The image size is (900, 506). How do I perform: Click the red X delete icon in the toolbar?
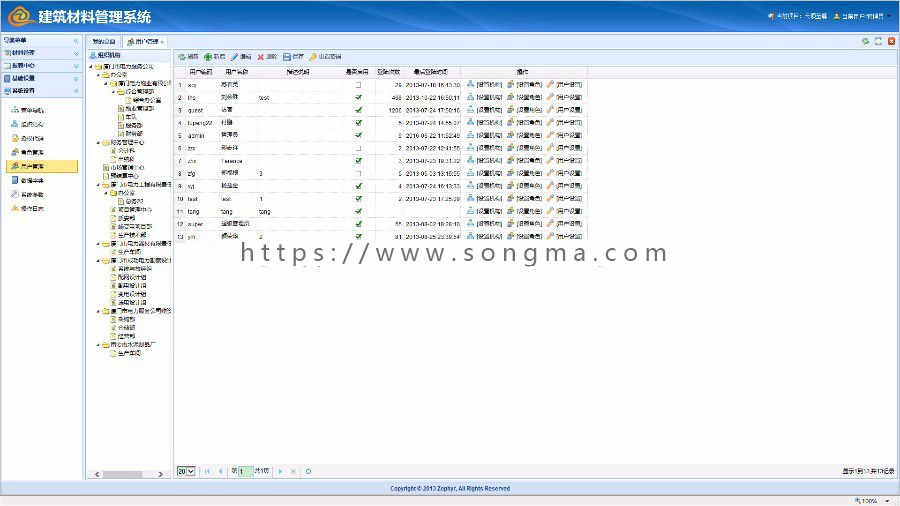coord(261,57)
